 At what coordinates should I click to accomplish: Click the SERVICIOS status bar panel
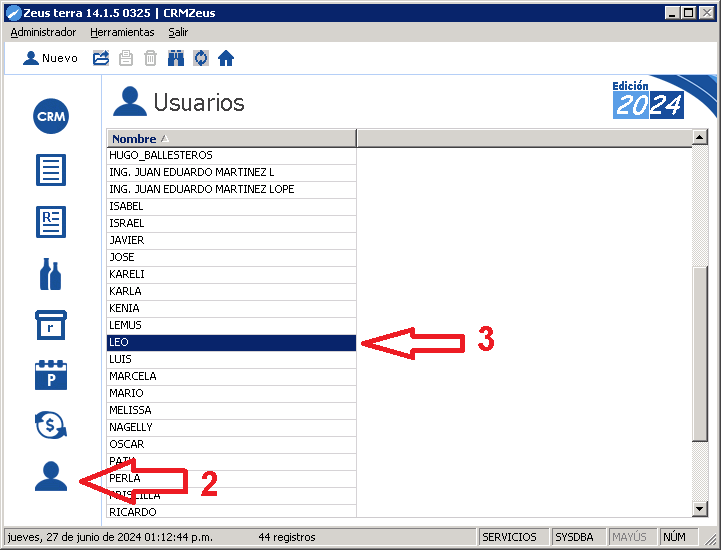[x=512, y=537]
